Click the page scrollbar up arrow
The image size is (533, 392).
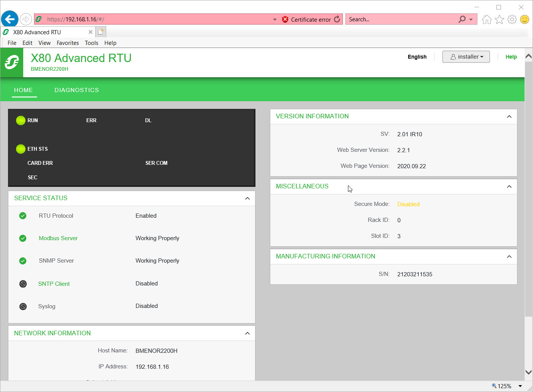(528, 56)
